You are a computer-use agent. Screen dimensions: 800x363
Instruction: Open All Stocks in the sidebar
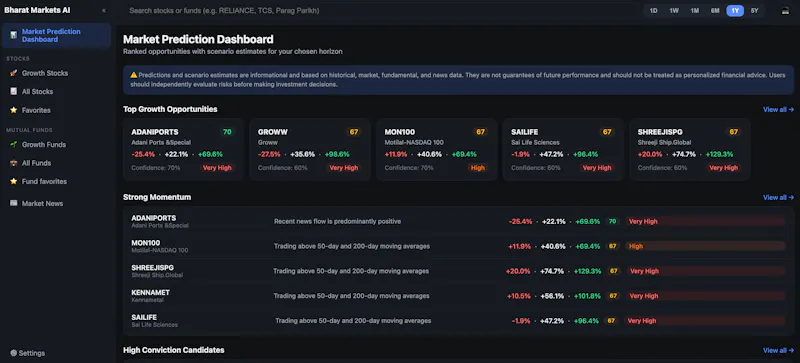pos(56,91)
